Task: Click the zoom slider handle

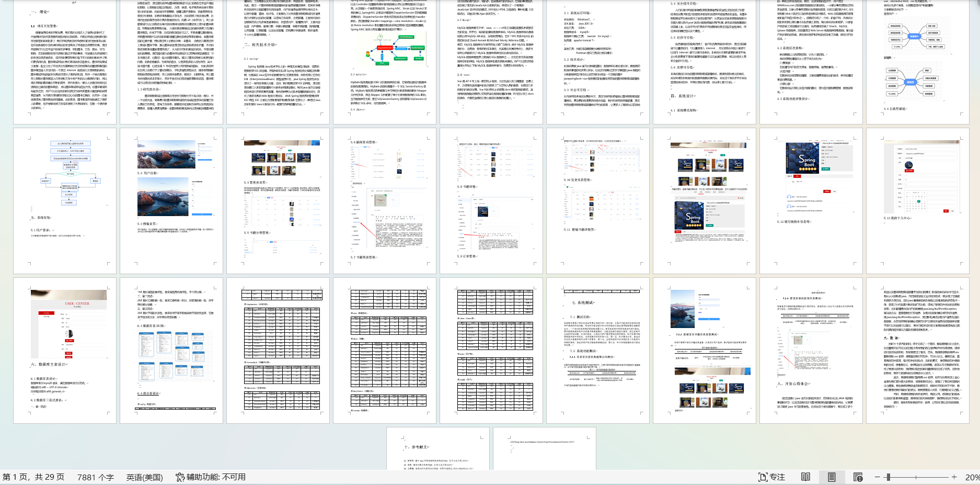Action: [887, 477]
